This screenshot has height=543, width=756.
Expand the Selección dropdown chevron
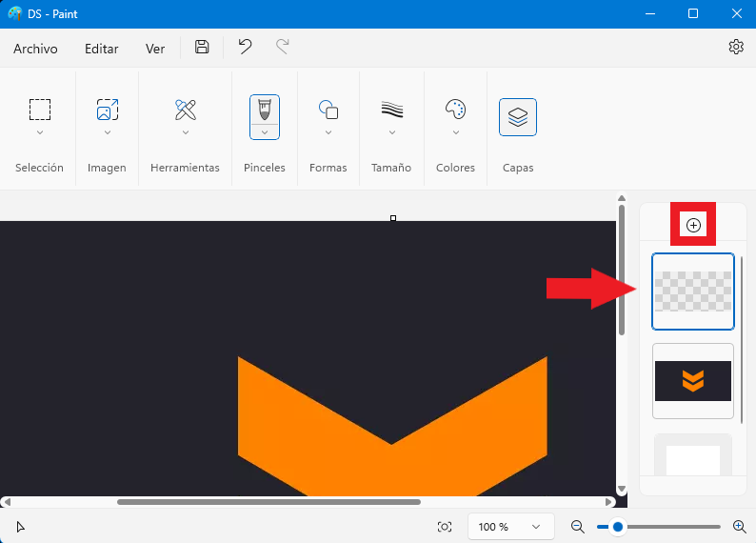(x=40, y=132)
